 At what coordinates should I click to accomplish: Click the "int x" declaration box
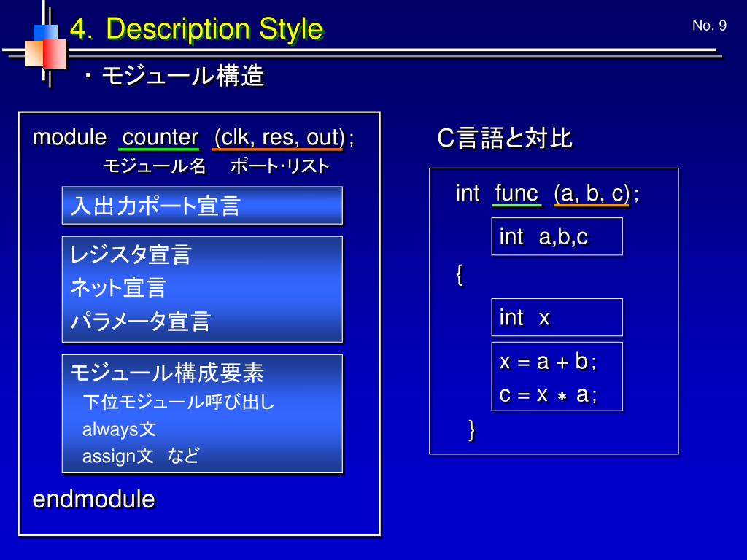[557, 317]
